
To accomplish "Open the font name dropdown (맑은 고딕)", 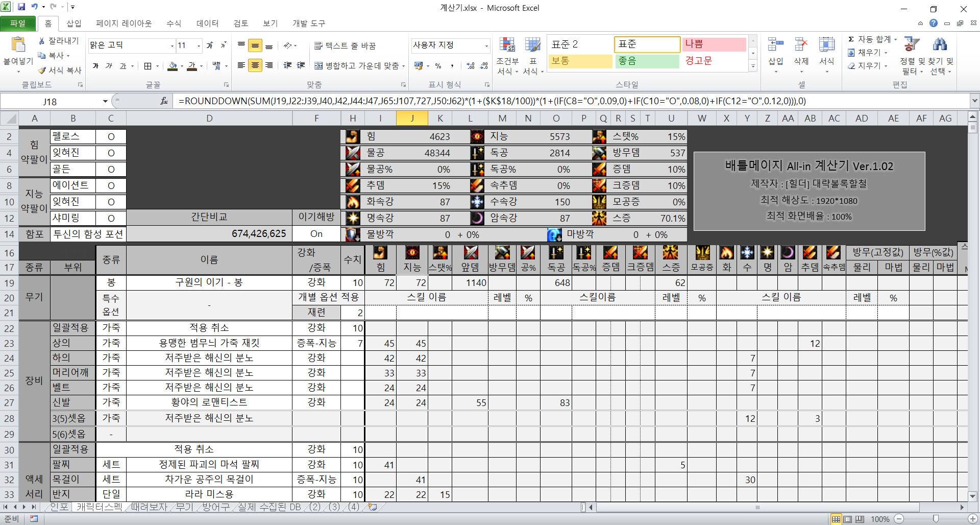I will [172, 46].
